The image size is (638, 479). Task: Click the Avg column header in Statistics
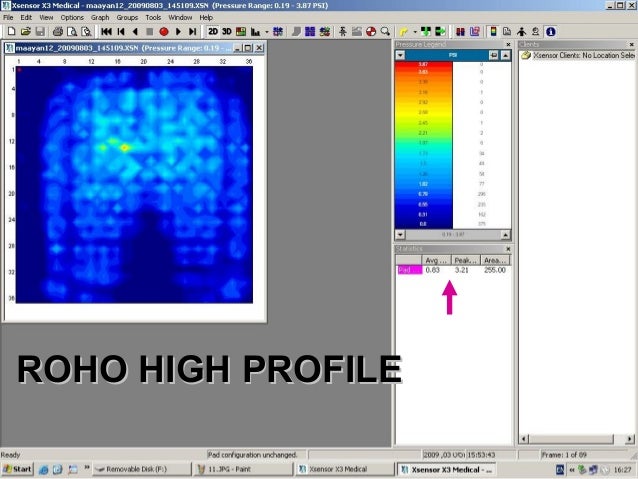coord(436,260)
